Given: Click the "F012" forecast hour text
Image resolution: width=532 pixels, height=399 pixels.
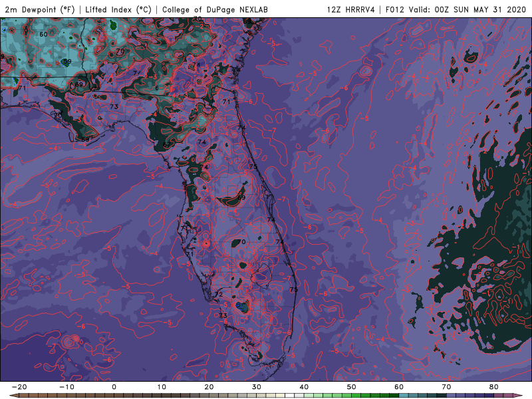Looking at the screenshot, I should coord(394,10).
